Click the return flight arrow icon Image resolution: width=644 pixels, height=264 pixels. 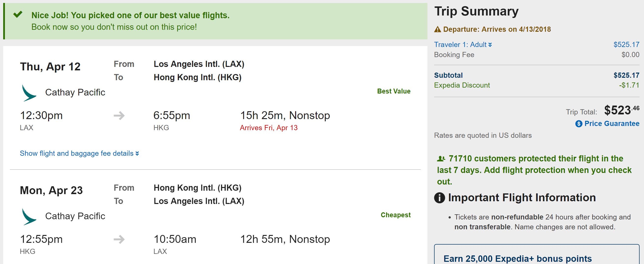pyautogui.click(x=119, y=239)
